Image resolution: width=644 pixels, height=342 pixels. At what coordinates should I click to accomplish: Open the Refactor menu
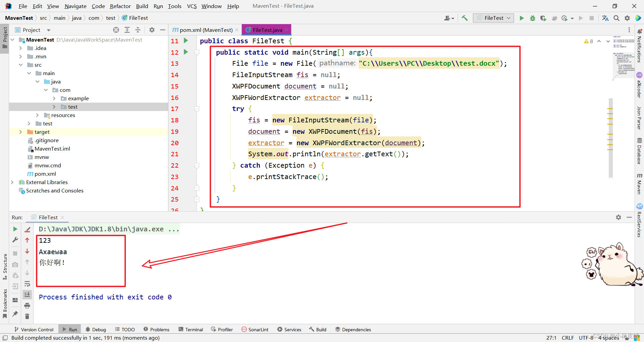pos(120,6)
